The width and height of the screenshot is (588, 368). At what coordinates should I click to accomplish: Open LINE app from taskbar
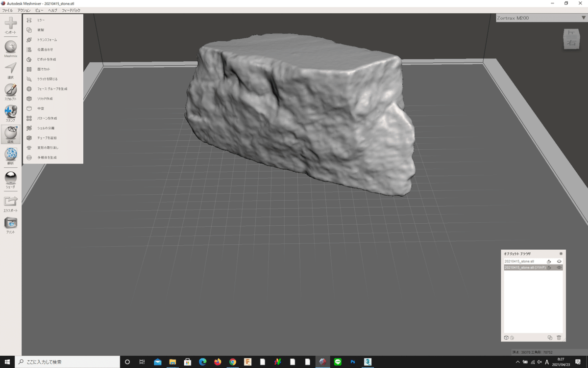click(x=338, y=362)
